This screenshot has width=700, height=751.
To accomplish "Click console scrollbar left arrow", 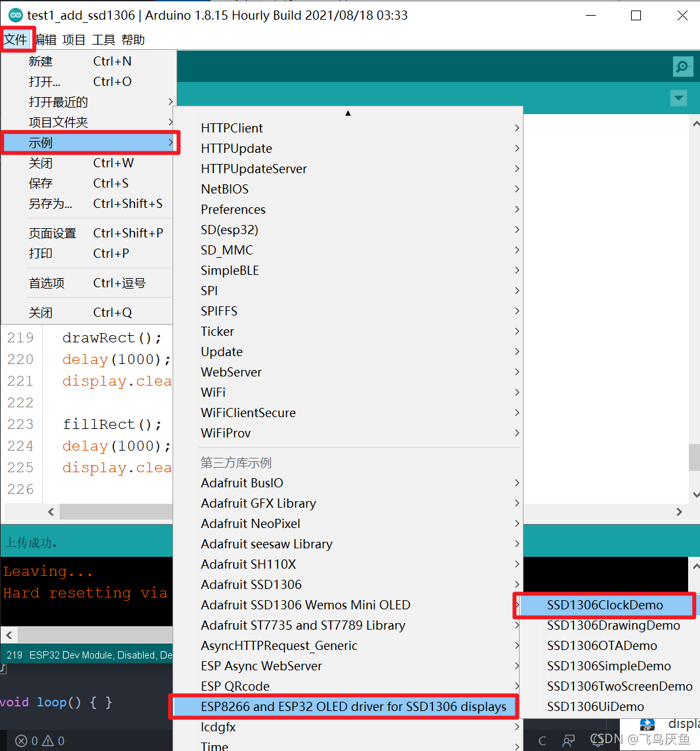I will tap(9, 635).
